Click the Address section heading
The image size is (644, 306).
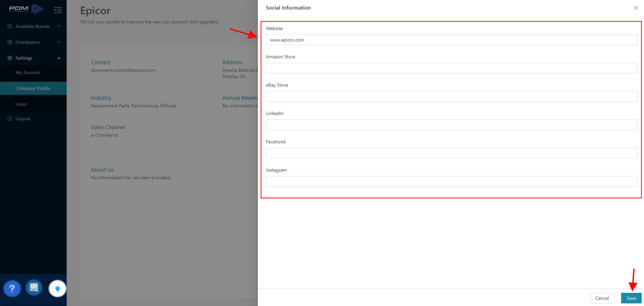pos(232,62)
